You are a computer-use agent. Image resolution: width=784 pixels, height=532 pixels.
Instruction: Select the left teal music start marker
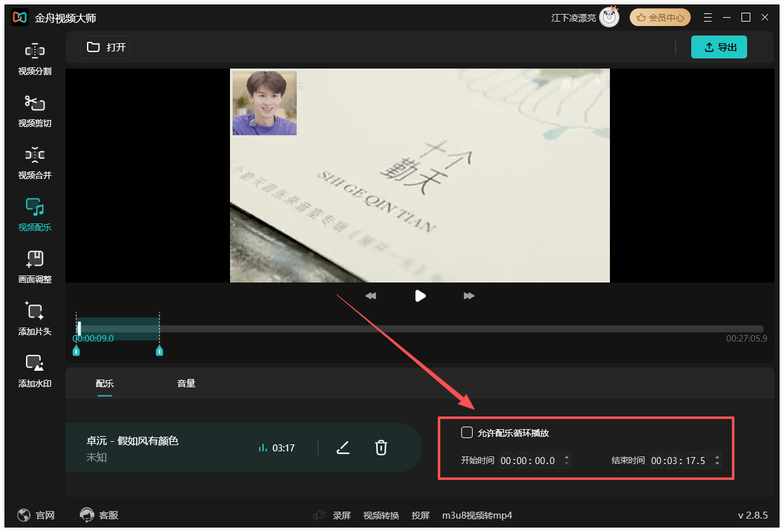click(76, 350)
